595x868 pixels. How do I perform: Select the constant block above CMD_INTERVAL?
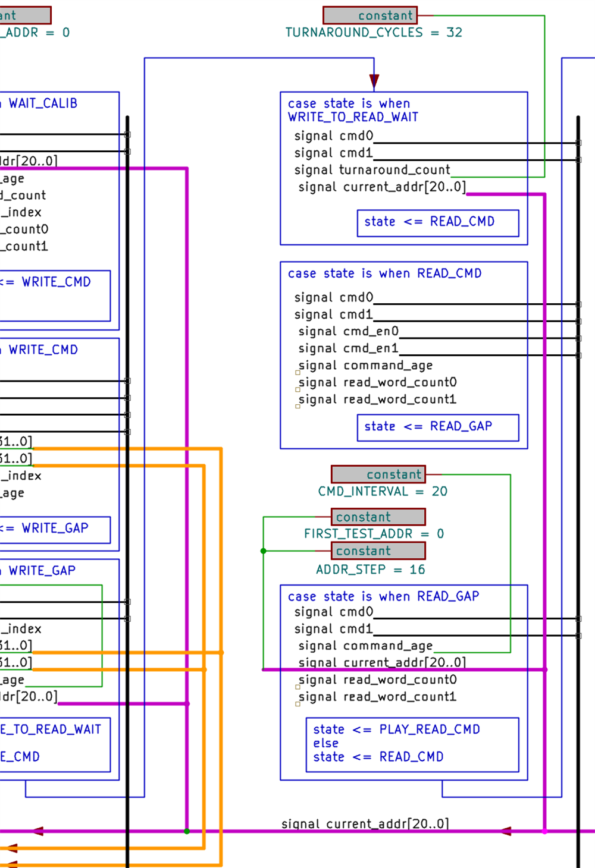[x=378, y=474]
